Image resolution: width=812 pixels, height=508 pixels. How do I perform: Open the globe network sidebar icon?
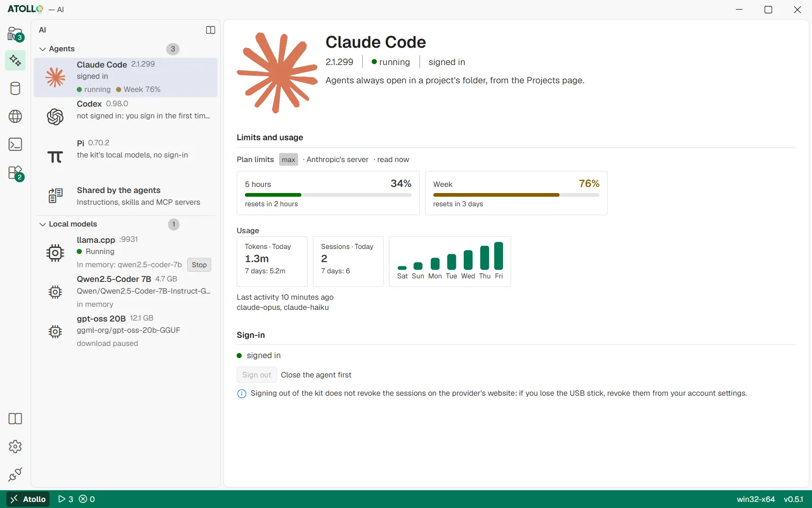[15, 116]
